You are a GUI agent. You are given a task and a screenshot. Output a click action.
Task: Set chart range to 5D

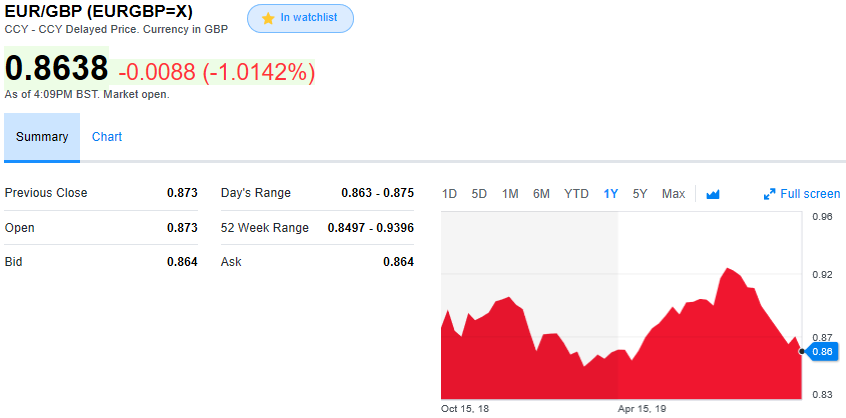[x=479, y=194]
